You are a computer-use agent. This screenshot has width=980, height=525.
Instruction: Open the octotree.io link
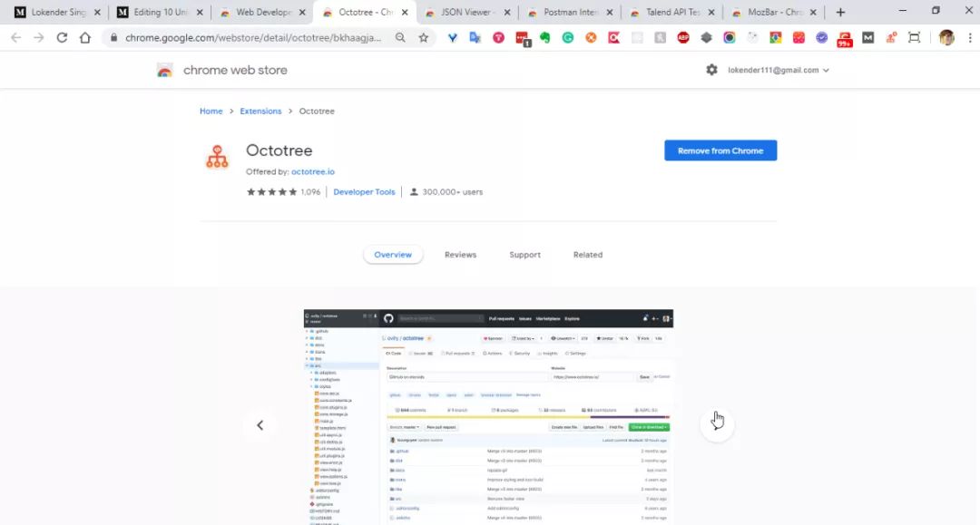(312, 171)
